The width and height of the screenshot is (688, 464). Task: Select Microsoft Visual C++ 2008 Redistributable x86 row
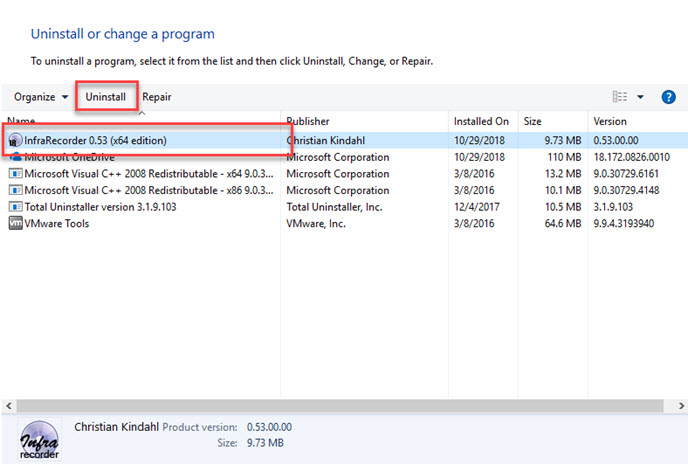pos(344,191)
